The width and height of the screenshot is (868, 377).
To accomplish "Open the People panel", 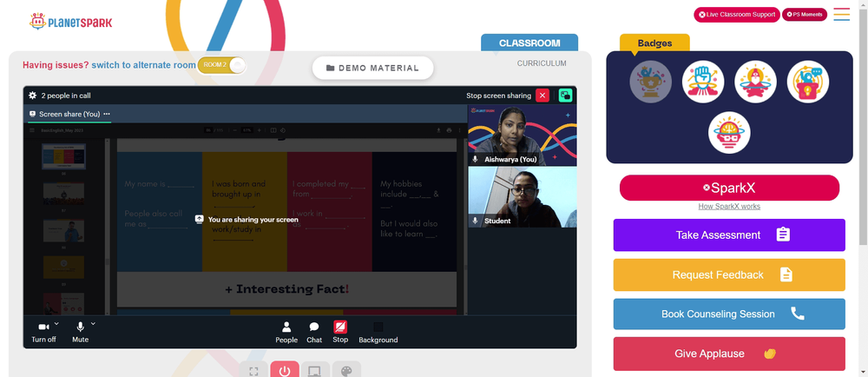I will click(x=286, y=332).
